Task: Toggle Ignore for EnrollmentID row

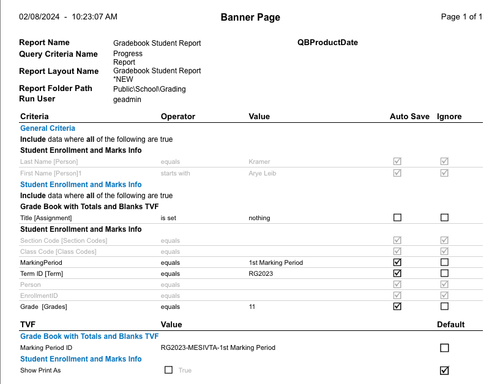Action: pos(444,295)
